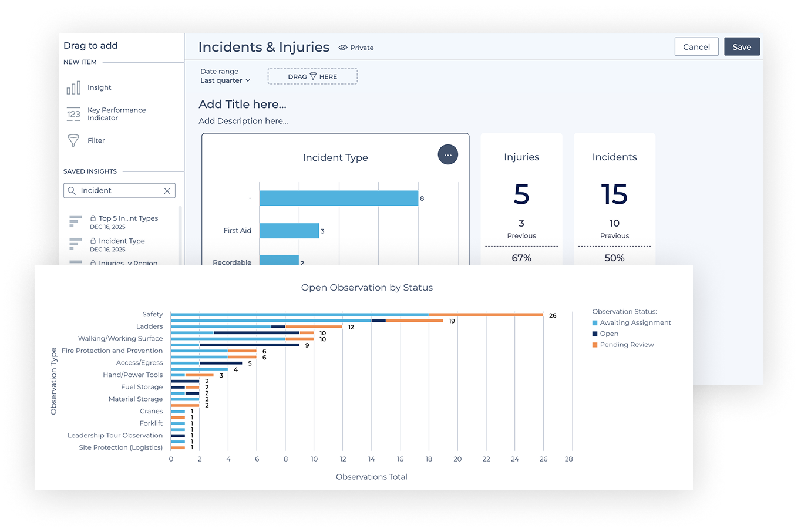The width and height of the screenshot is (801, 532).
Task: Click the Key Performance Indicator 123 icon
Action: click(x=73, y=114)
